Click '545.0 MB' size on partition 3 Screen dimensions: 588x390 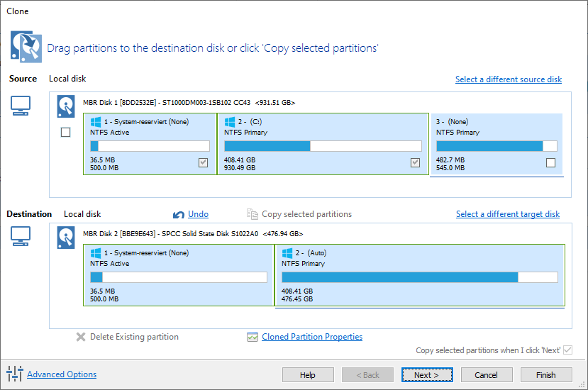pos(450,167)
